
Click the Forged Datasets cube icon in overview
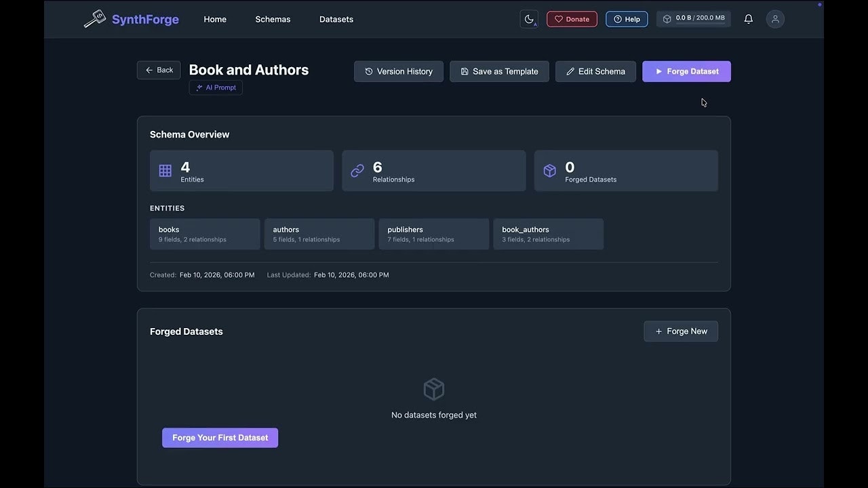point(550,170)
